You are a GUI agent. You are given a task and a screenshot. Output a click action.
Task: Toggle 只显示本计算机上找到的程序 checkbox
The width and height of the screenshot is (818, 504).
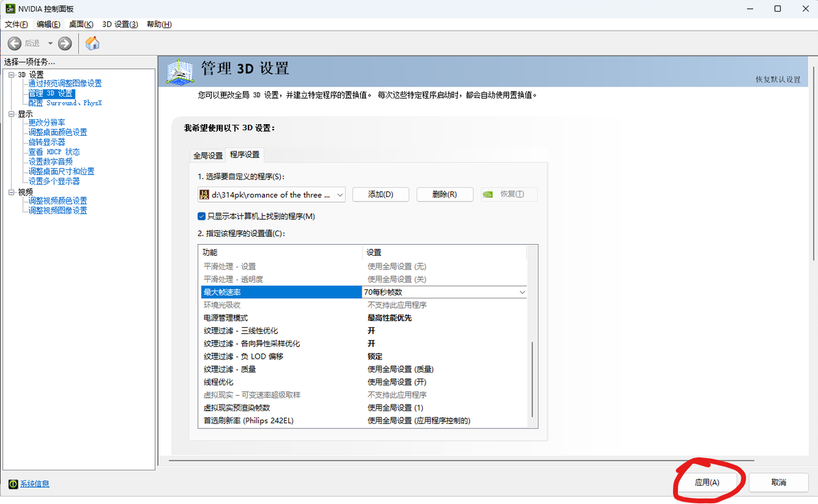point(201,216)
